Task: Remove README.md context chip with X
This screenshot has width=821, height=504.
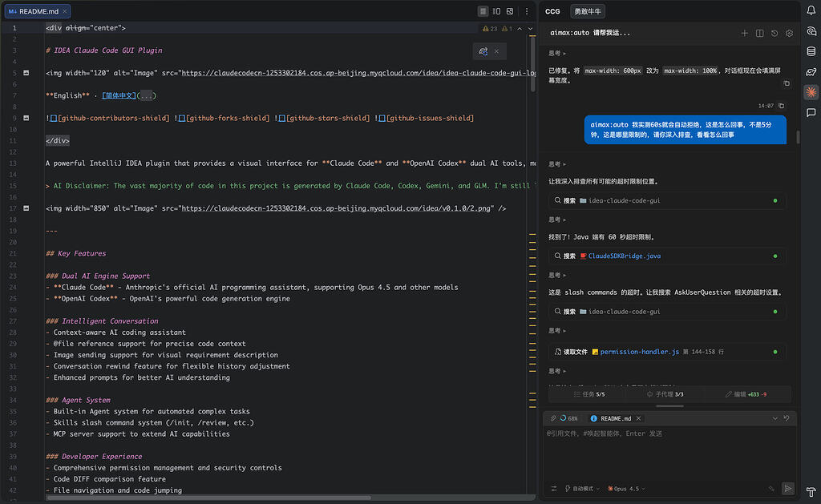Action: click(x=638, y=418)
